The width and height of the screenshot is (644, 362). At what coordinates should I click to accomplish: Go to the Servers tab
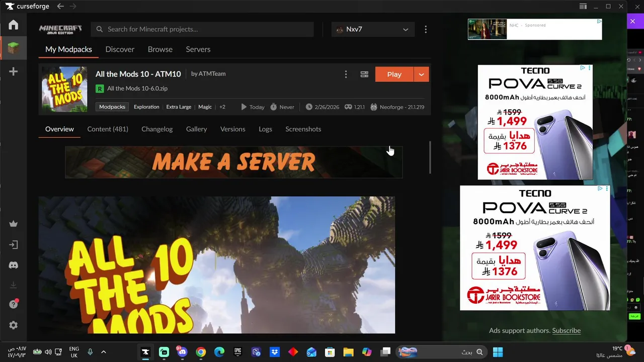click(x=198, y=49)
